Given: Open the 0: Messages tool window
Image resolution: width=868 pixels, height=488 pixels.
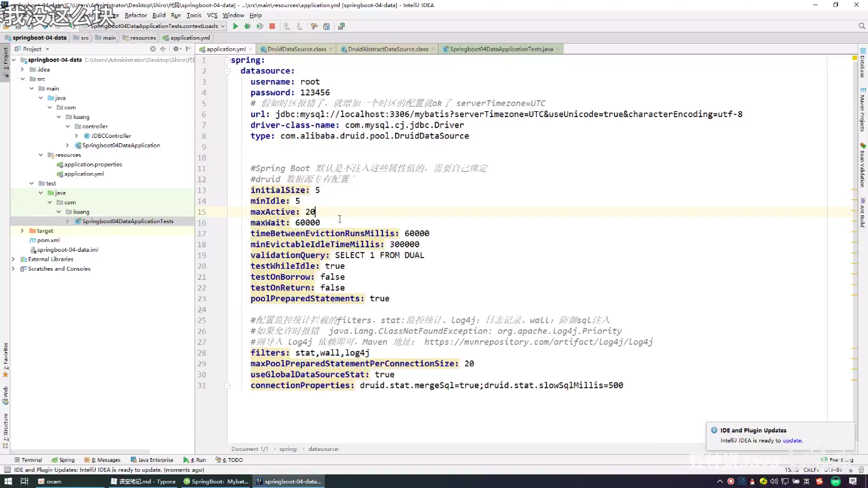Looking at the screenshot, I should click(102, 459).
